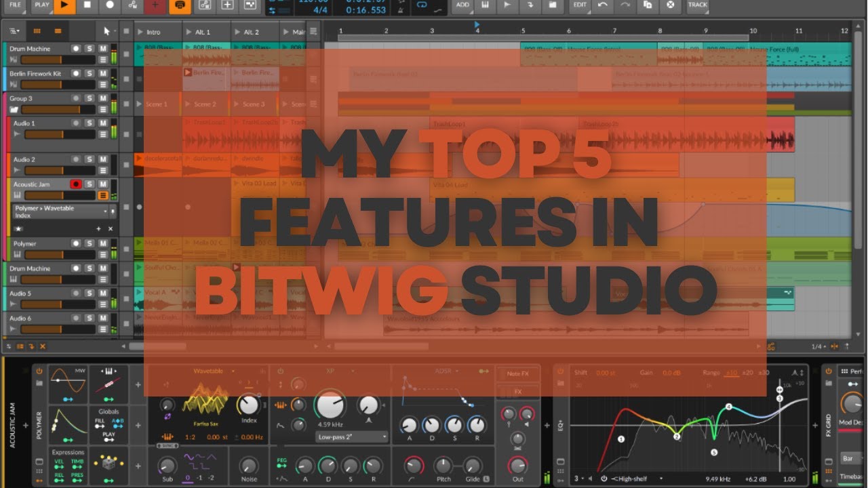The image size is (868, 488).
Task: Toggle the Polymer device power button
Action: (39, 371)
